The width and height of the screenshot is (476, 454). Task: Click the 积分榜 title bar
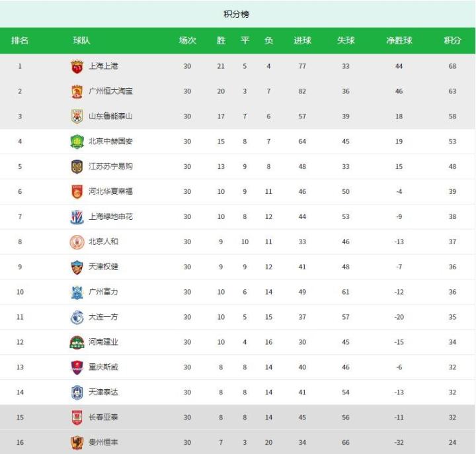[237, 14]
